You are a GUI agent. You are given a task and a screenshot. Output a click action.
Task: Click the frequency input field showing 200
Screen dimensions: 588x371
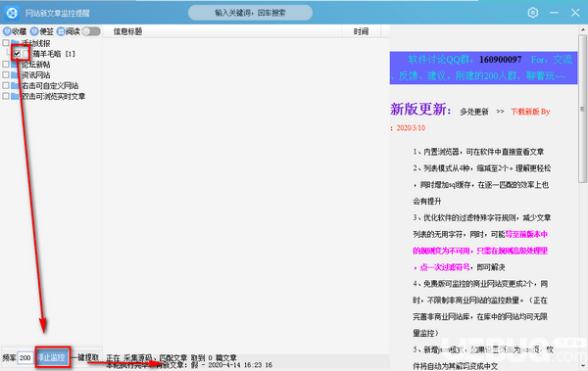pos(25,358)
